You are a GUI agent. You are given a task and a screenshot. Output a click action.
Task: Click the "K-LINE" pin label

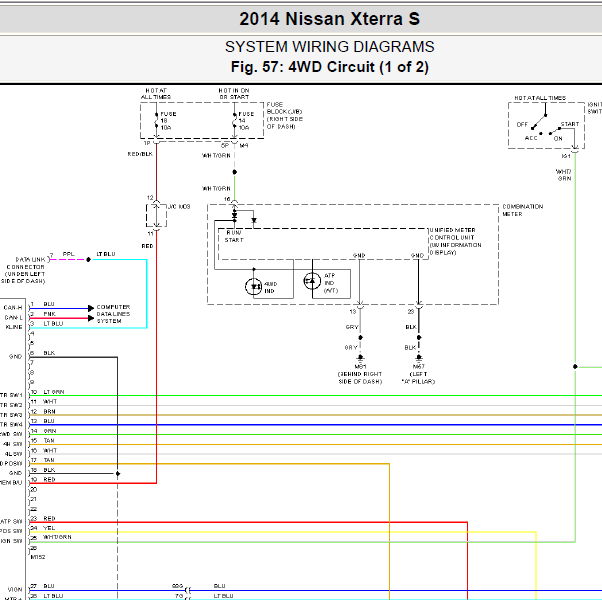click(14, 327)
